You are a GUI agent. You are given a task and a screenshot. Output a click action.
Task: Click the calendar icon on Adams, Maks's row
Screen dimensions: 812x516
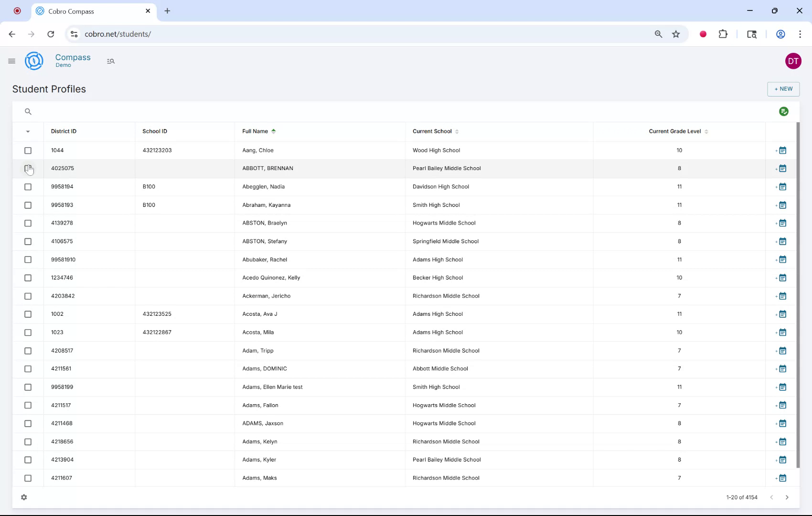tap(782, 478)
